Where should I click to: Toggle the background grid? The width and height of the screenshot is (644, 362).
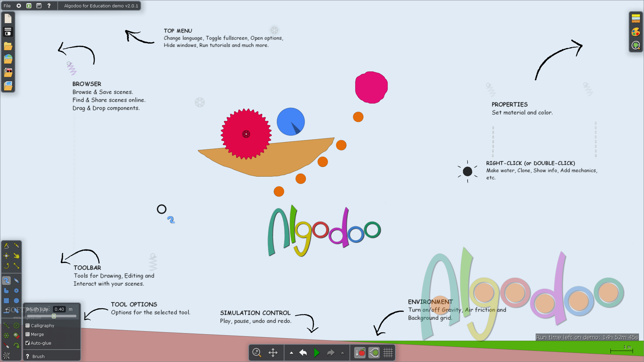click(388, 353)
